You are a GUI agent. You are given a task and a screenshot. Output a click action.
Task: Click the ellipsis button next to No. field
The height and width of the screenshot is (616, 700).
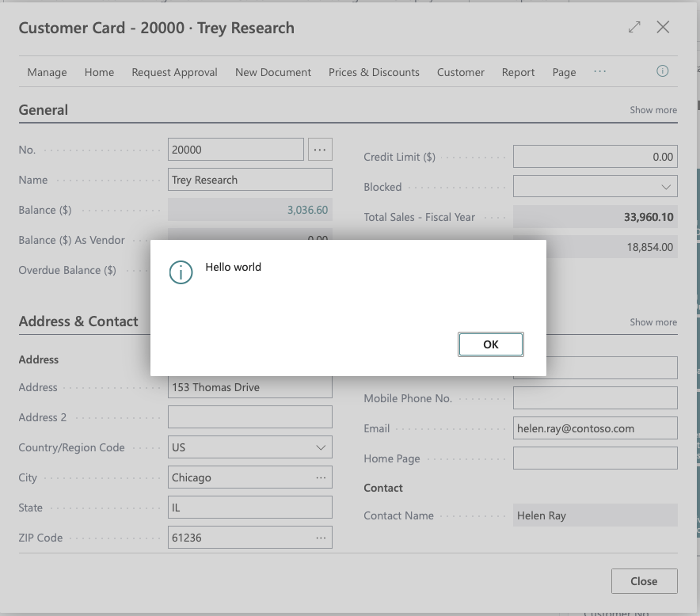tap(319, 150)
